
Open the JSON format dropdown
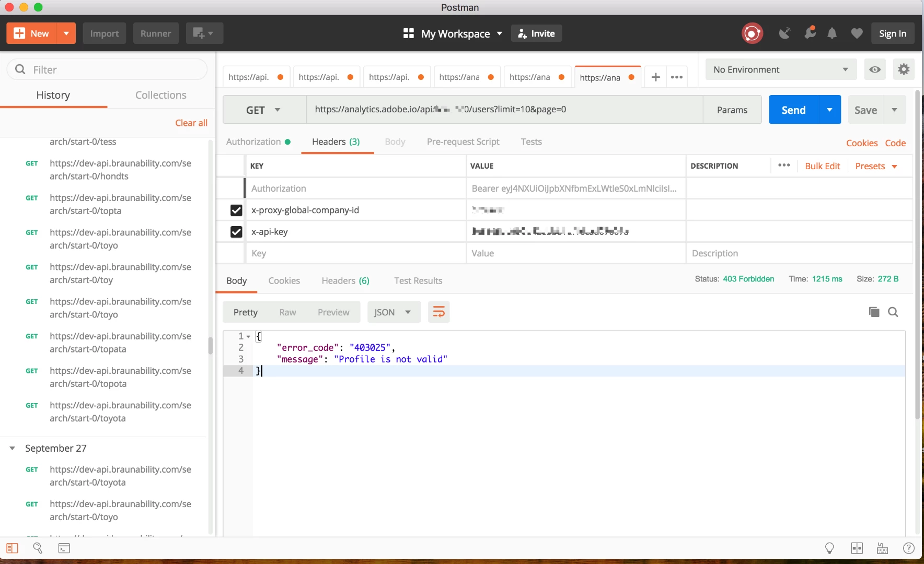point(394,312)
